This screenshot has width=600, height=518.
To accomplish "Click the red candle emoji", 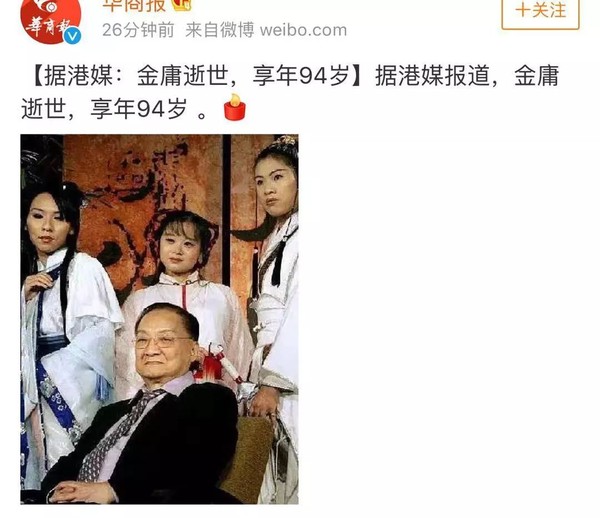I will 234,107.
